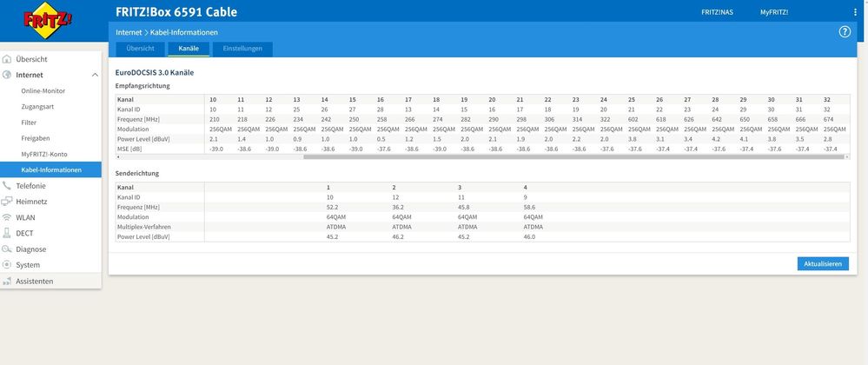Click the System gear icon
Screen dimensions: 868x365
[x=7, y=265]
